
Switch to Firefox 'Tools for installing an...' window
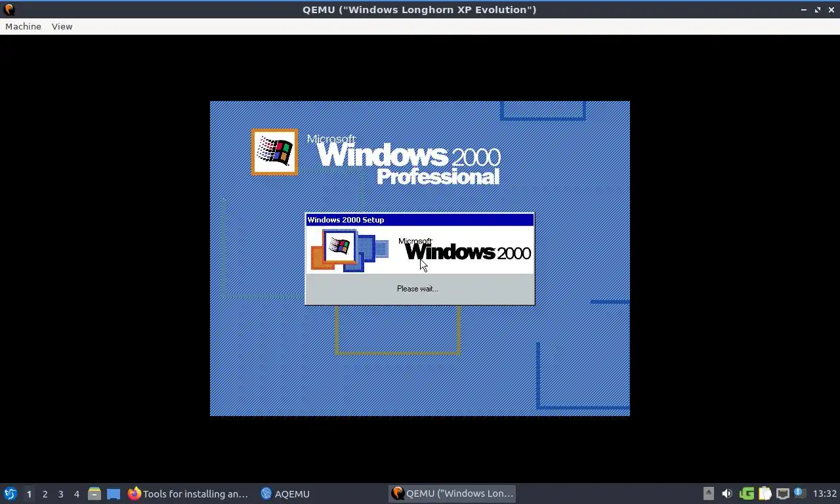pyautogui.click(x=189, y=493)
